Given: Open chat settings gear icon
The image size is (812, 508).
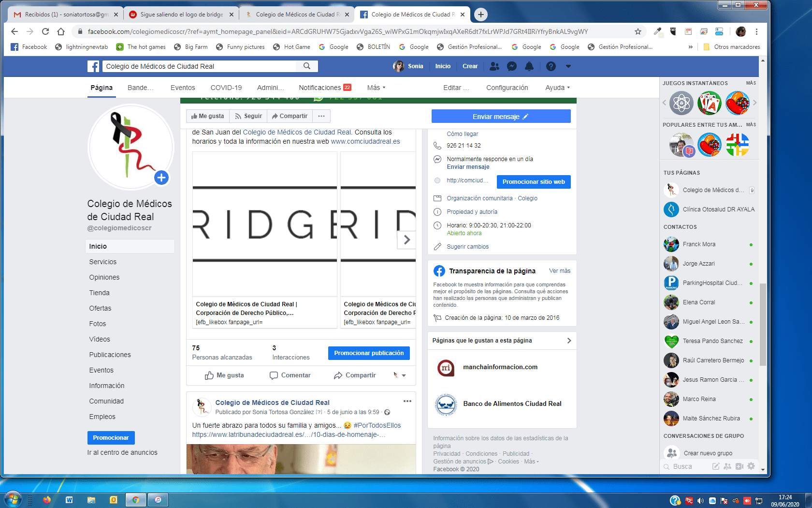Looking at the screenshot, I should point(751,466).
